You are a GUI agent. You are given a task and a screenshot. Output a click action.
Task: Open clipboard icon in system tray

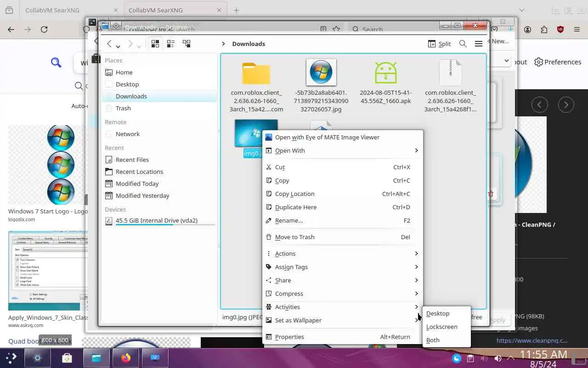(470, 358)
